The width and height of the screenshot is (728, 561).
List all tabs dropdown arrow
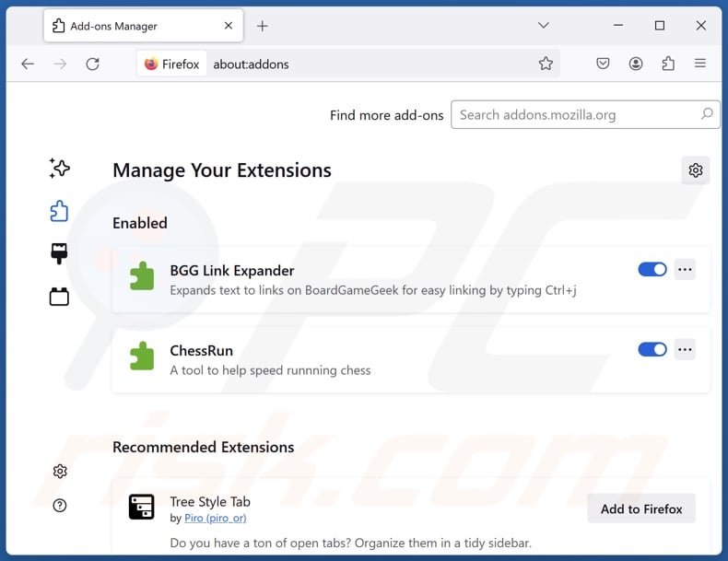coord(544,26)
